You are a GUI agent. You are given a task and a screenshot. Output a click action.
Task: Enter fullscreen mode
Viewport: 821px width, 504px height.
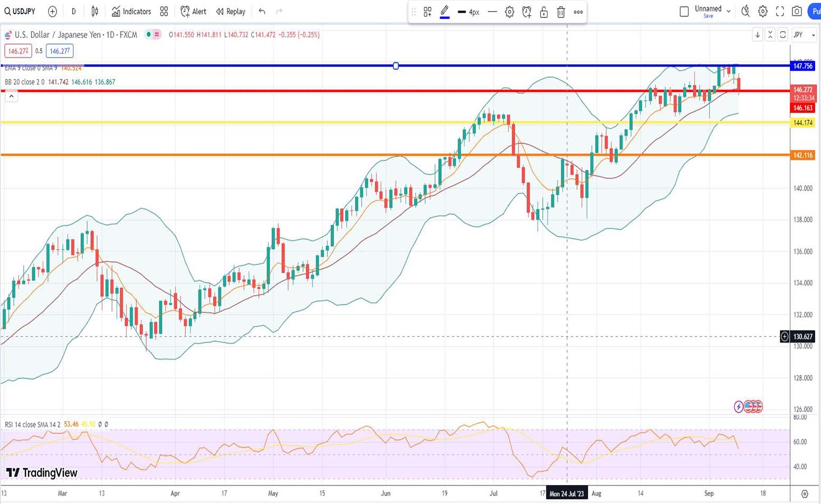point(780,11)
